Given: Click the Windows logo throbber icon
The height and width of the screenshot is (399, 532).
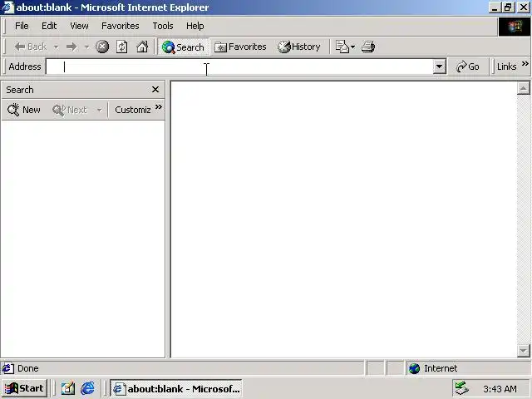Looking at the screenshot, I should pyautogui.click(x=515, y=27).
